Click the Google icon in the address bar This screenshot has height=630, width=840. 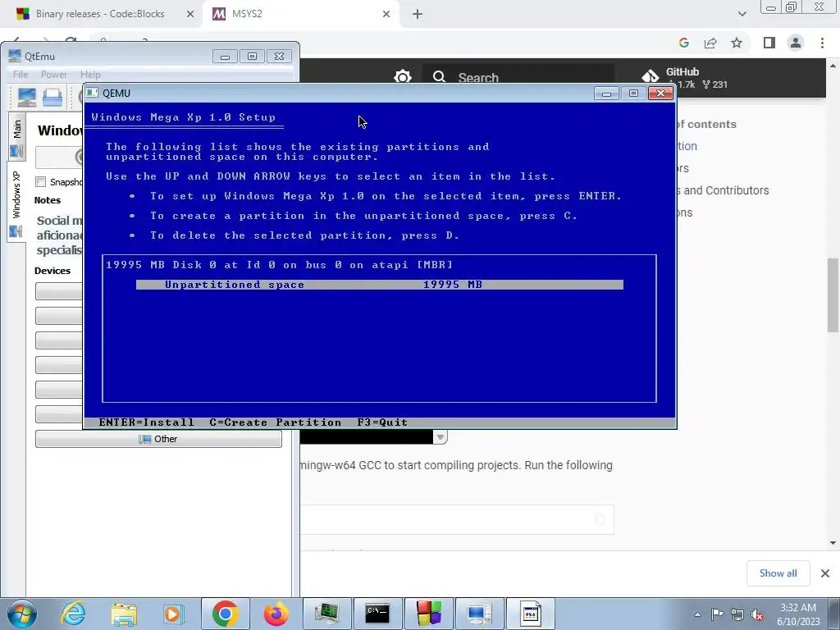[x=683, y=43]
